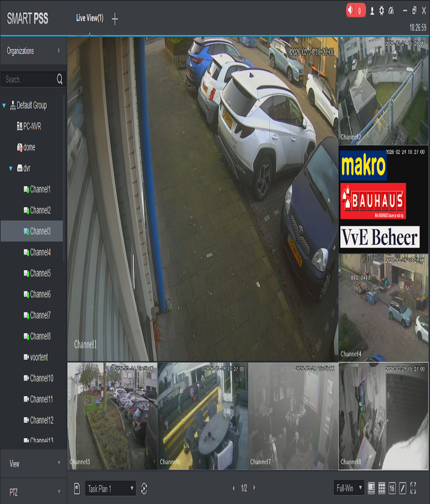Open settings via the gear icon
Viewport: 430px width, 504px height.
382,10
